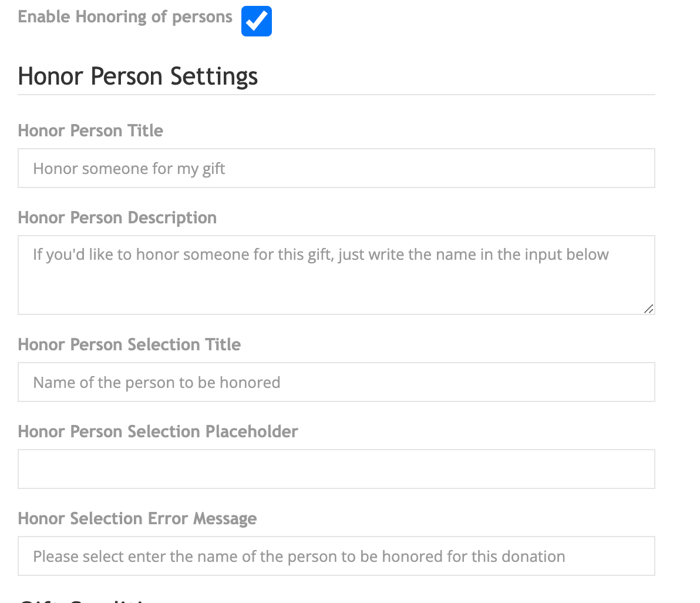Click the Honor Selection Error Message label

(137, 518)
